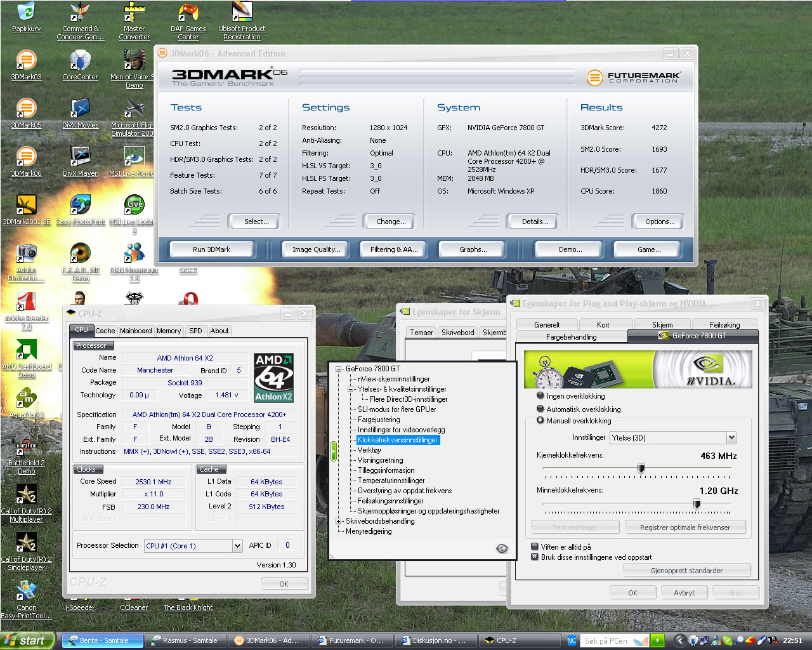
Task: Switch to Mainboard tab in CPU-Z
Action: (x=136, y=331)
